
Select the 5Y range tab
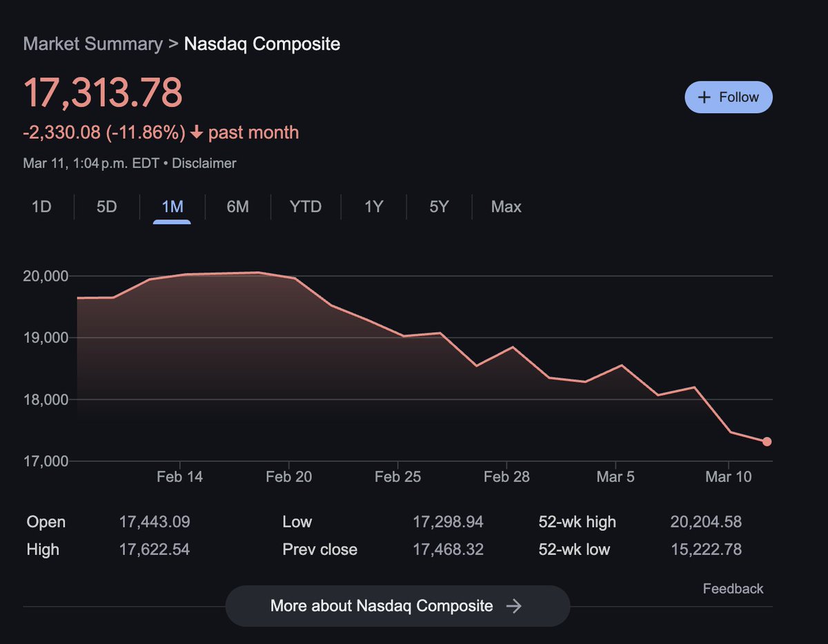[x=437, y=206]
